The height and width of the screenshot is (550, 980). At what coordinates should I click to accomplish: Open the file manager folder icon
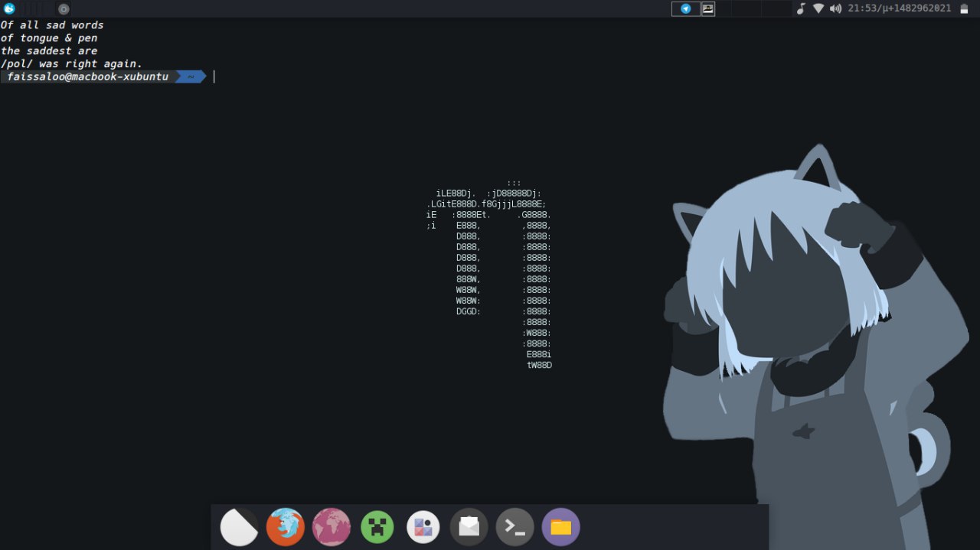point(561,527)
